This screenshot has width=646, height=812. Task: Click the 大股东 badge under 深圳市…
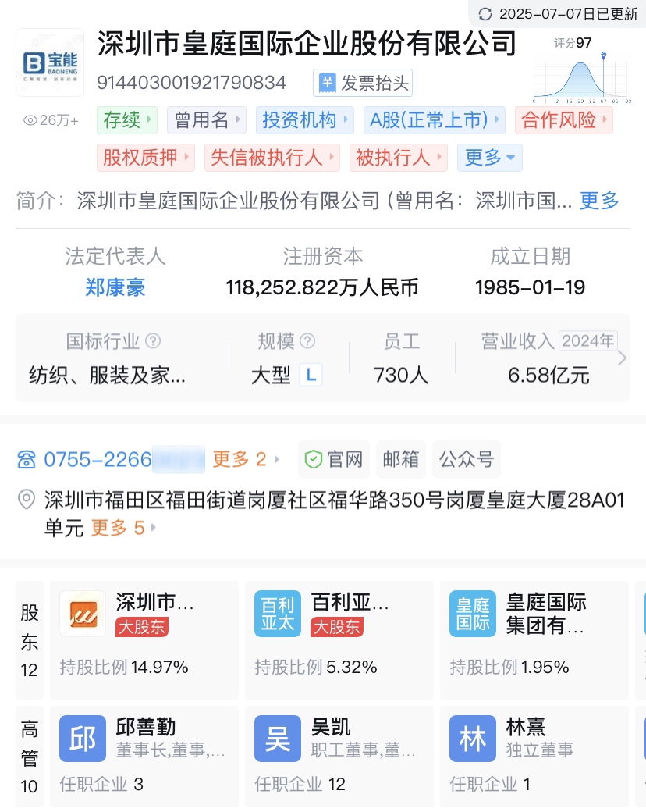[x=142, y=627]
